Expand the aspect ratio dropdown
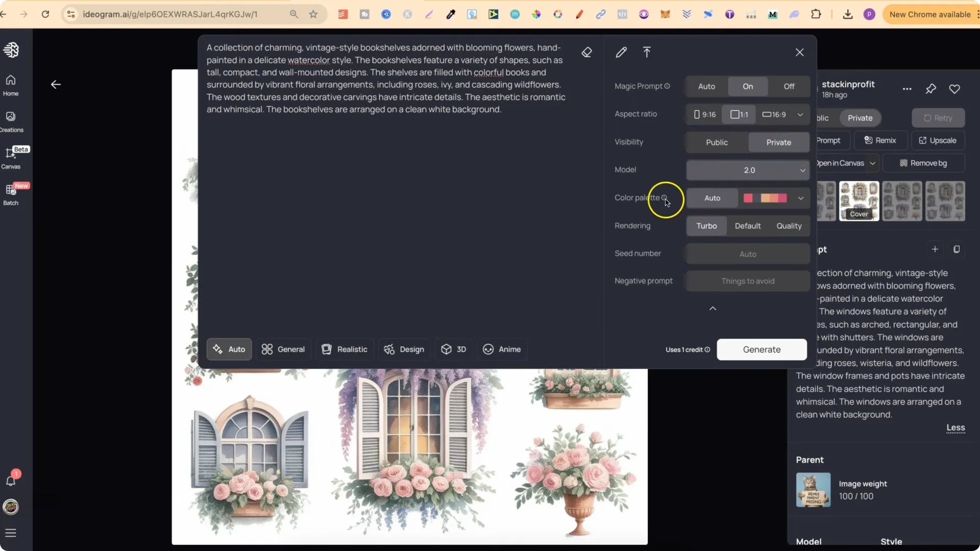 [x=800, y=114]
